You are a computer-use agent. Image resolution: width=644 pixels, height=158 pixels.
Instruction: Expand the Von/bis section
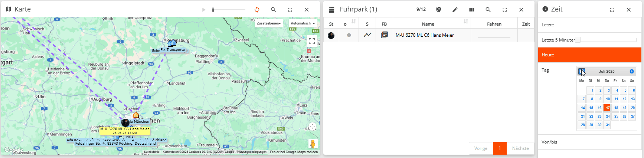(x=589, y=142)
